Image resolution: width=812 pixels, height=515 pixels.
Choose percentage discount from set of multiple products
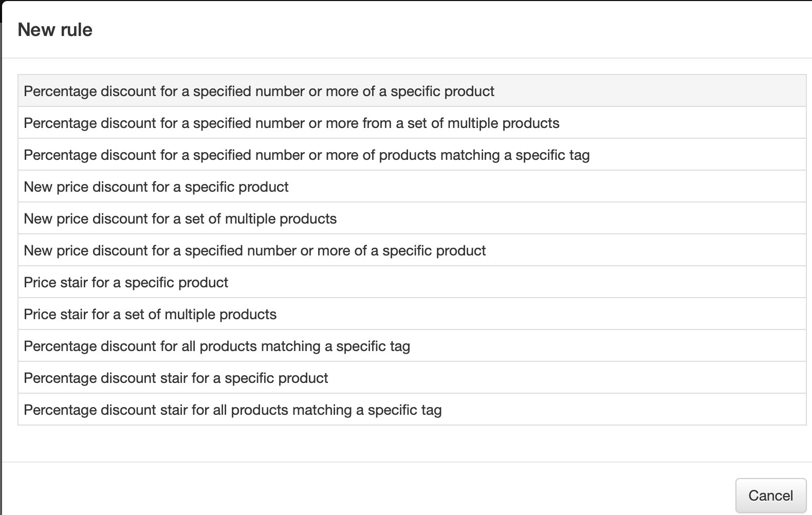coord(291,123)
